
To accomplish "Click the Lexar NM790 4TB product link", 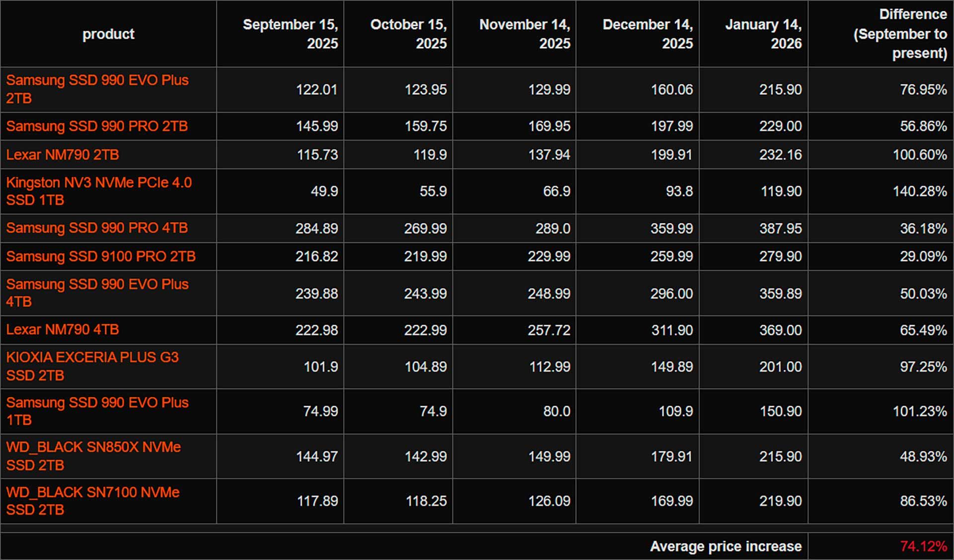I will [63, 330].
